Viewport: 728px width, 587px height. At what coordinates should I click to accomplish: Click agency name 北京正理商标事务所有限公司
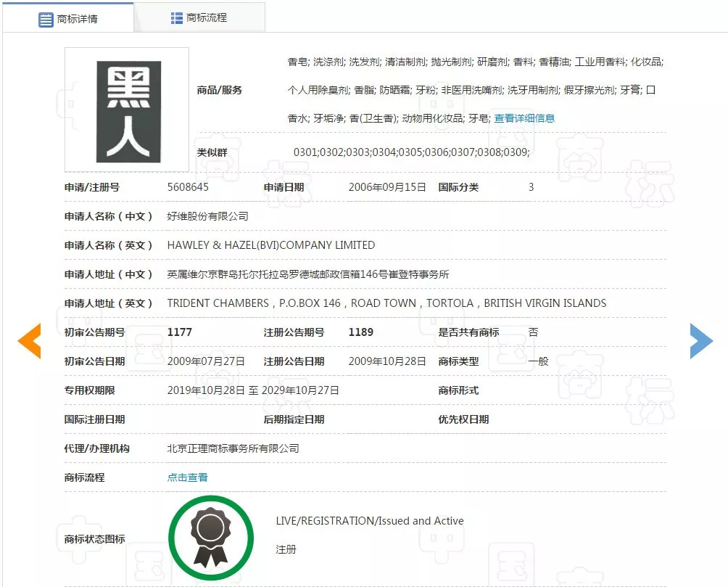click(x=233, y=448)
